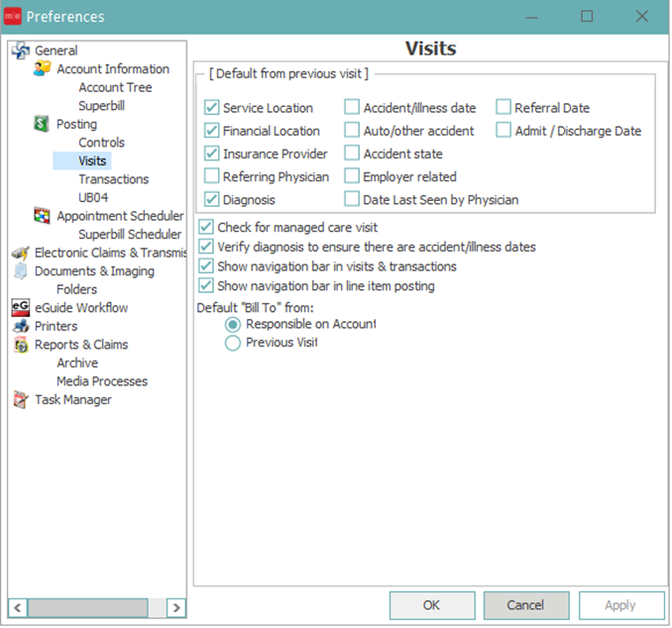Click the General tree icon
Screen dimensions: 672x628
click(x=21, y=51)
